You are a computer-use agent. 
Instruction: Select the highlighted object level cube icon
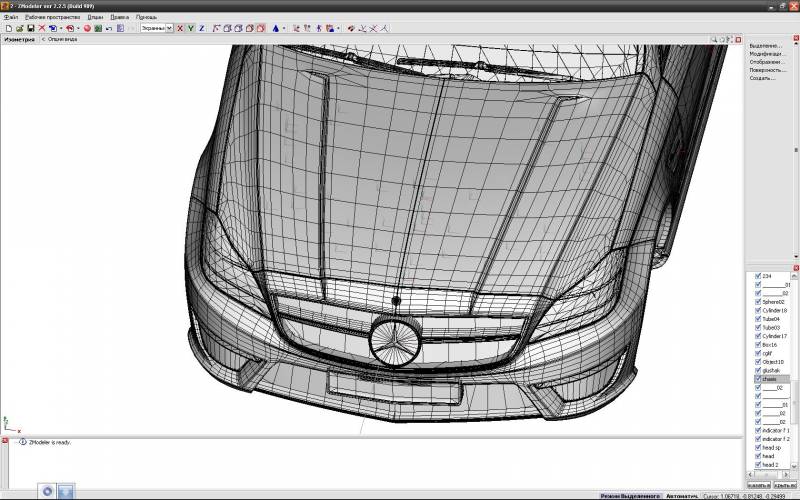261,29
